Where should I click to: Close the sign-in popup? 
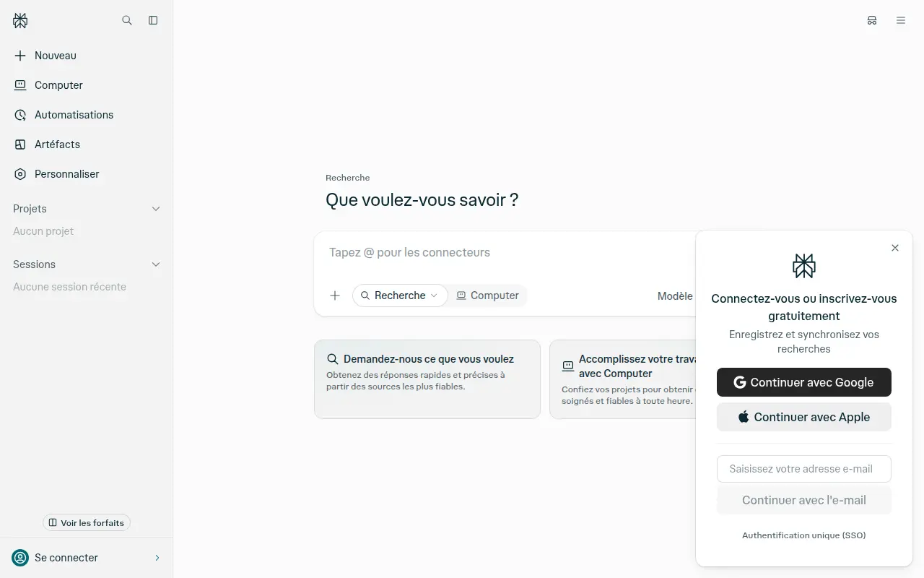[x=895, y=248]
